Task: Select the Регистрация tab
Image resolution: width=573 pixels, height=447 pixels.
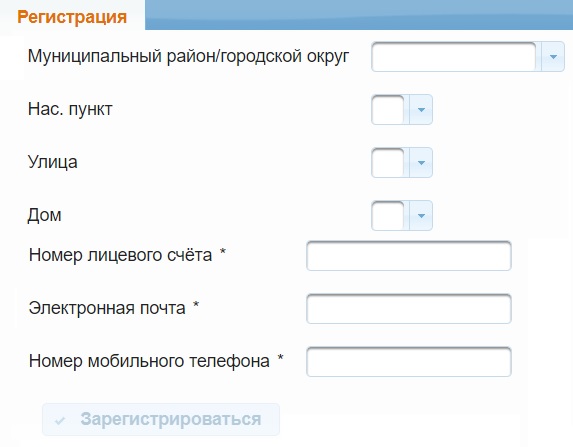Action: coord(72,17)
